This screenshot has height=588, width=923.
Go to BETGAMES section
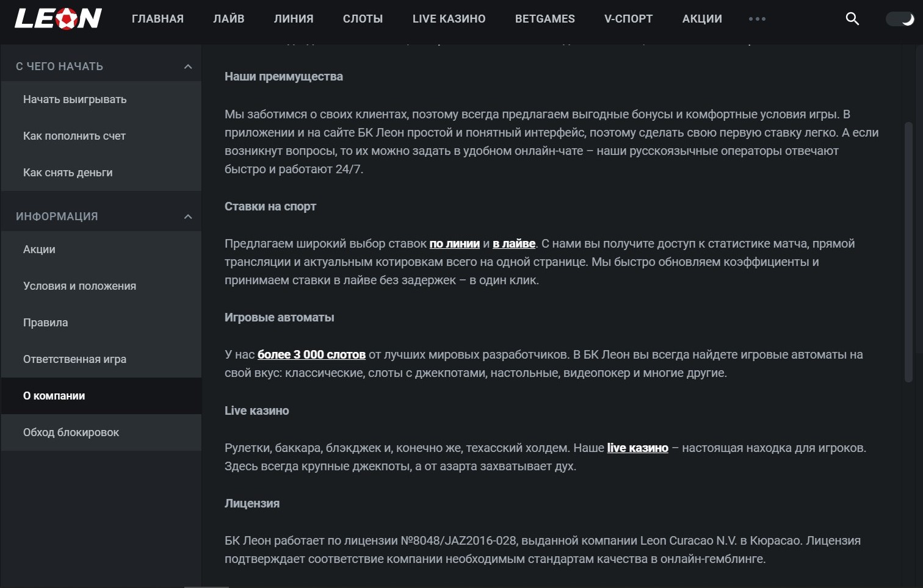(x=545, y=19)
